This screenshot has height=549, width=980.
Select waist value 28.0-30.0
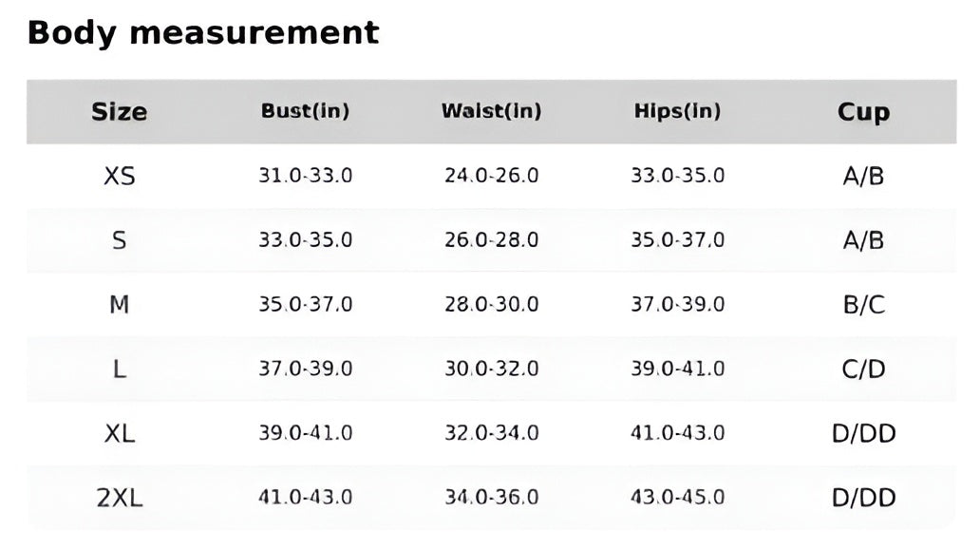tap(491, 305)
